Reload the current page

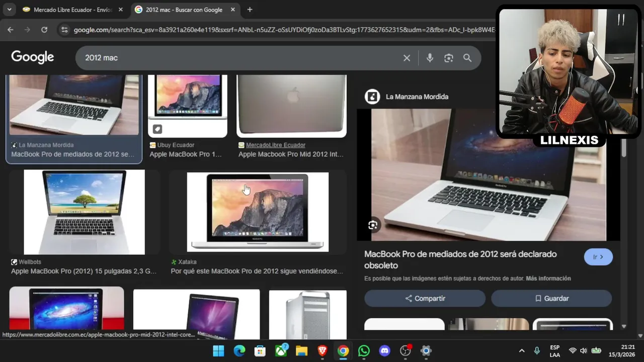click(x=44, y=30)
